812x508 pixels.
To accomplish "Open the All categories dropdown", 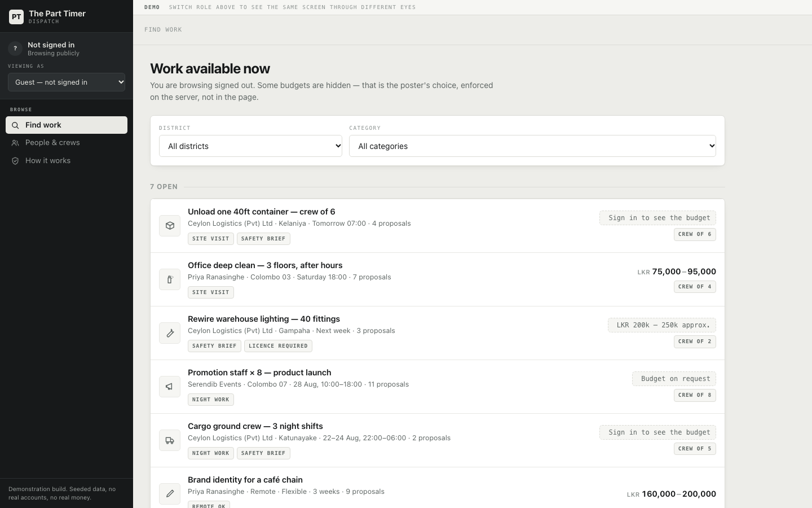I will (532, 146).
